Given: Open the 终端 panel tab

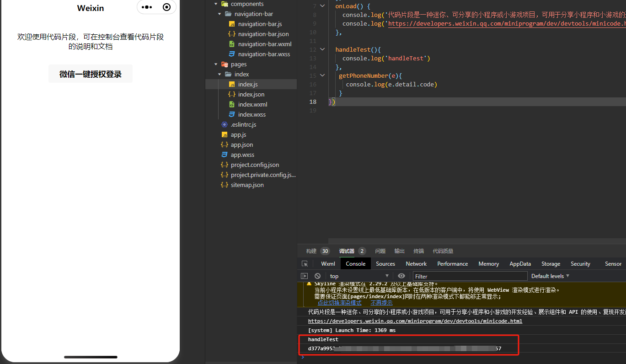Looking at the screenshot, I should (x=419, y=251).
